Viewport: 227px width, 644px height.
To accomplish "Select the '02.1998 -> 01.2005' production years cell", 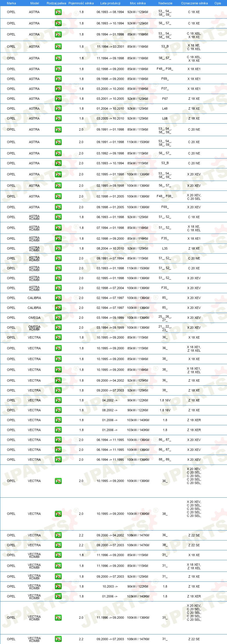I will pyautogui.click(x=110, y=196).
